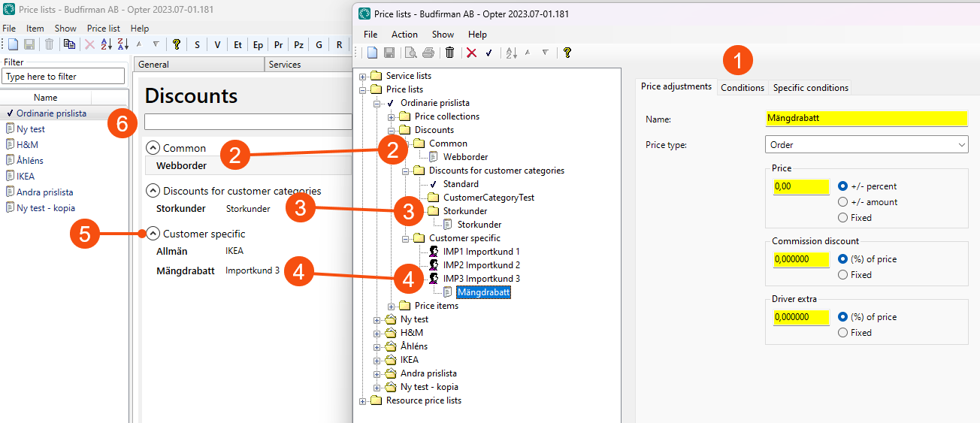
Task: Open the Action menu
Action: pyautogui.click(x=404, y=35)
